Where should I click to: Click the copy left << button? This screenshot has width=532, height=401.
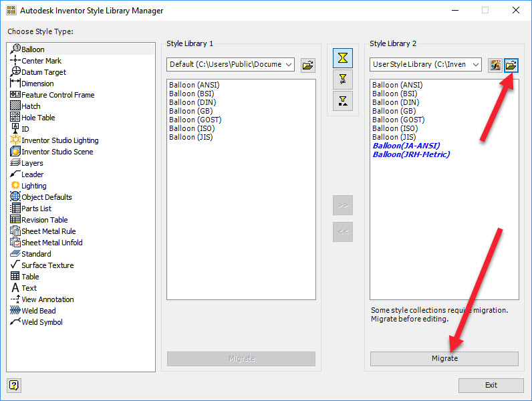(x=343, y=232)
